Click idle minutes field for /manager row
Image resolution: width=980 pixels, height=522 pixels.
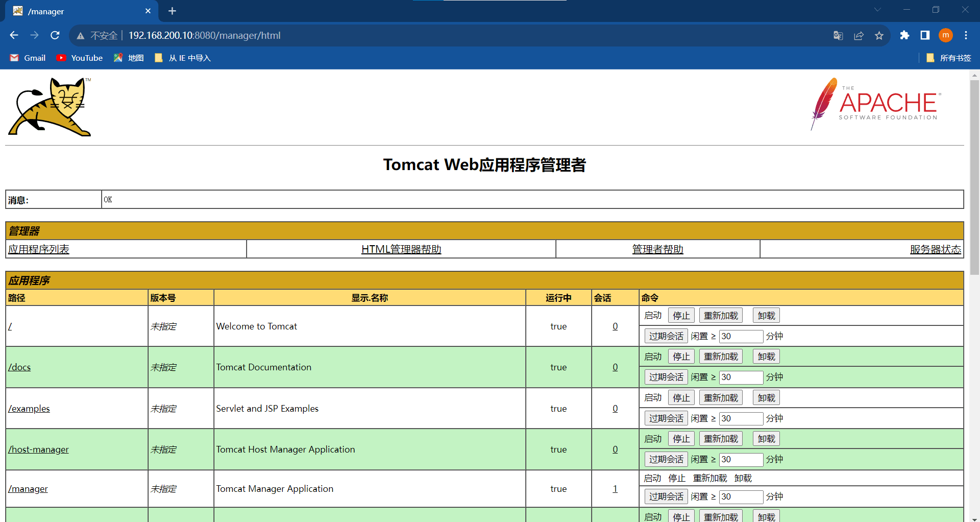(x=741, y=496)
